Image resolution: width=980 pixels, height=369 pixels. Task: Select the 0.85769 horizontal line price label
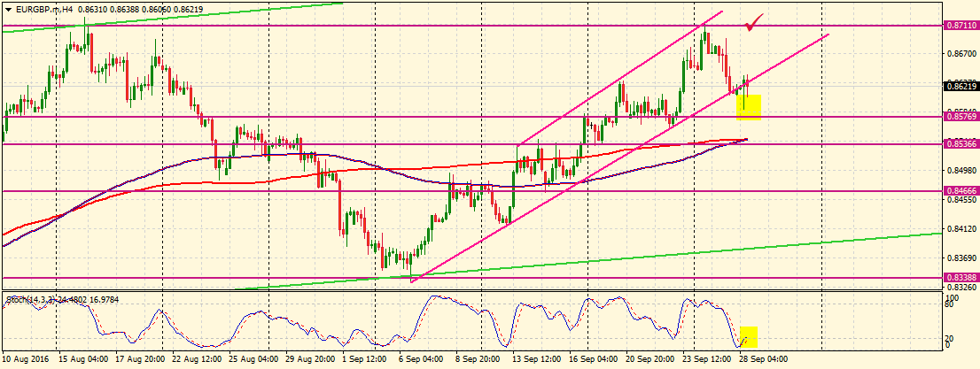961,117
